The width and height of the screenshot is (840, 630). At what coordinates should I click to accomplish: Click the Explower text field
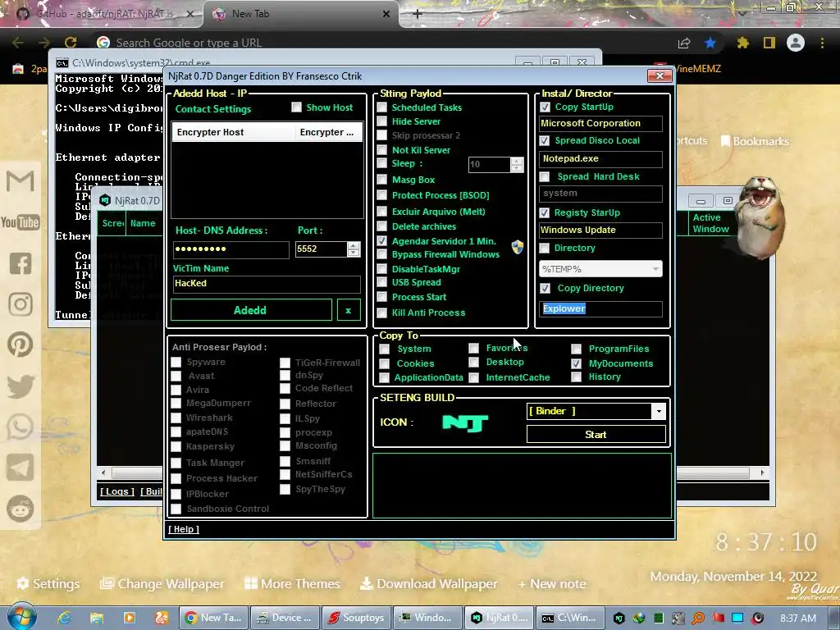click(x=600, y=308)
